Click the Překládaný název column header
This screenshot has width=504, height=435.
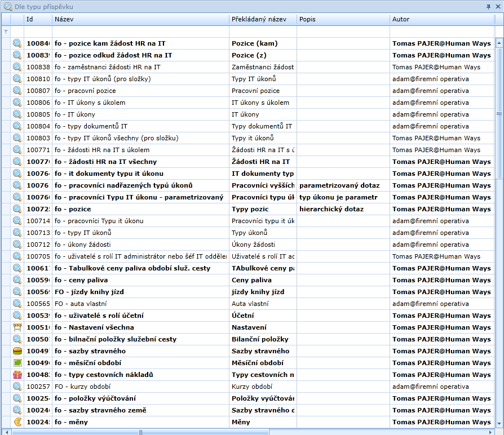(263, 19)
